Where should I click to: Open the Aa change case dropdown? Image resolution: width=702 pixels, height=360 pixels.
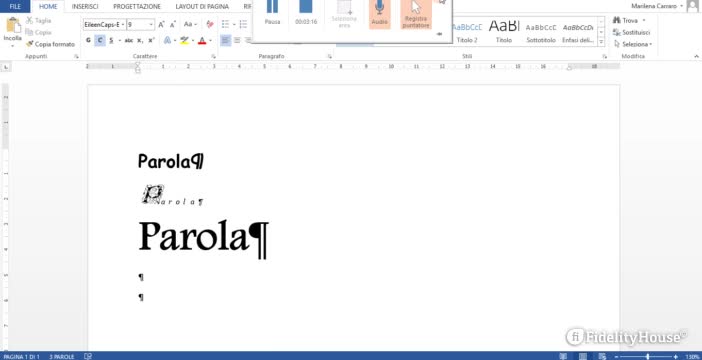tap(190, 25)
